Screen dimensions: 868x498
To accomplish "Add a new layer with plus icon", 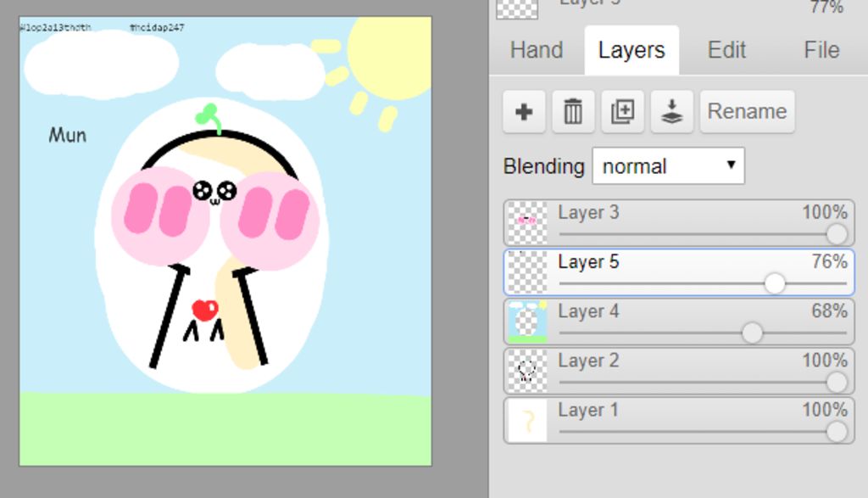I will point(524,111).
